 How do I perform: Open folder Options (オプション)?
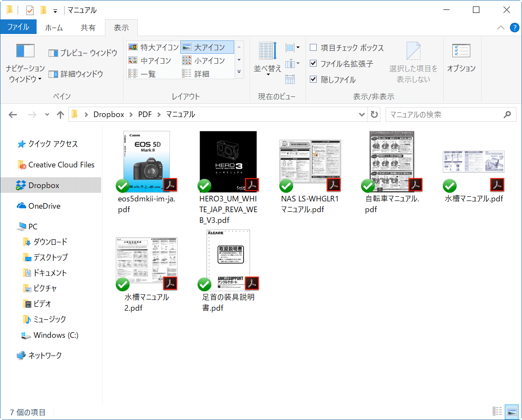coord(461,58)
